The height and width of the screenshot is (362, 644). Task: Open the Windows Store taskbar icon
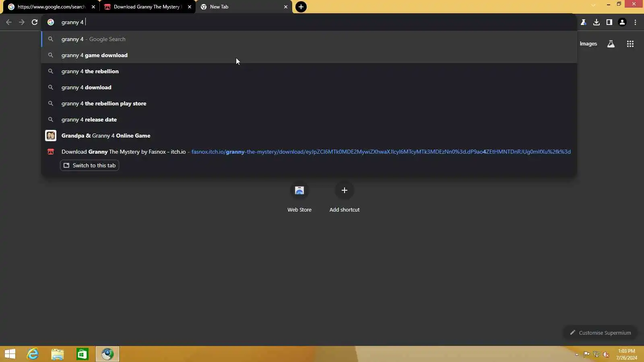(83, 354)
